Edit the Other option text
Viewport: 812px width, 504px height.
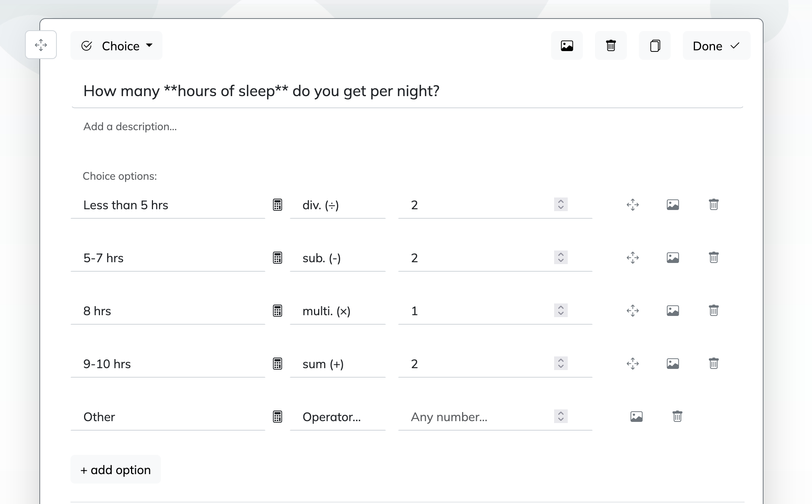168,417
